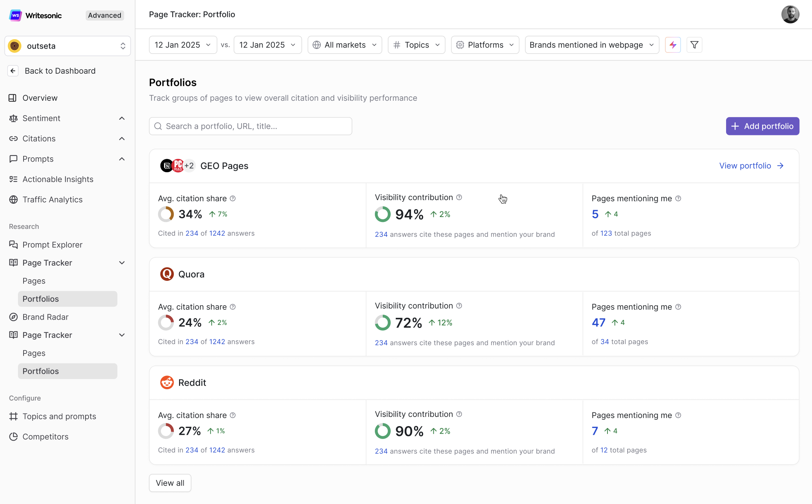Collapse the Sentiment section chevron
Viewport: 812px width, 504px height.
click(122, 118)
